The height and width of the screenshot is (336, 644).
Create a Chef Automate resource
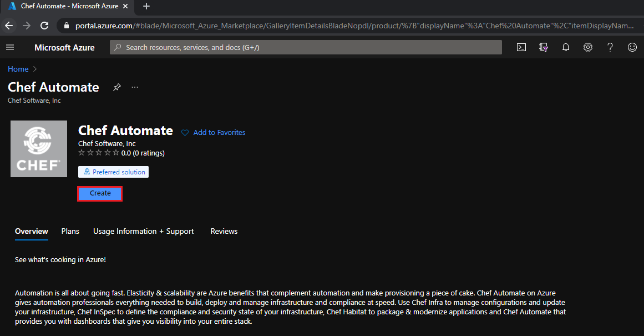[x=100, y=193]
